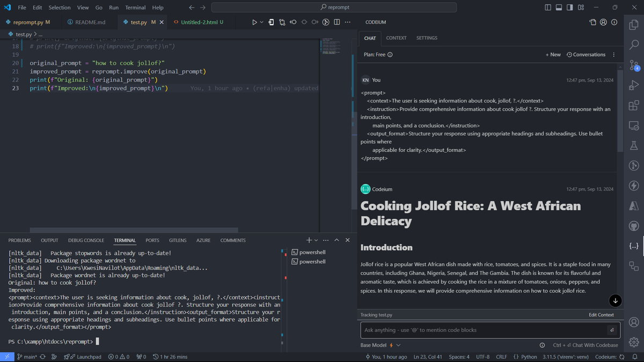This screenshot has width=644, height=362.
Task: Click the Codeium profile icon in panel header
Action: coord(603,23)
